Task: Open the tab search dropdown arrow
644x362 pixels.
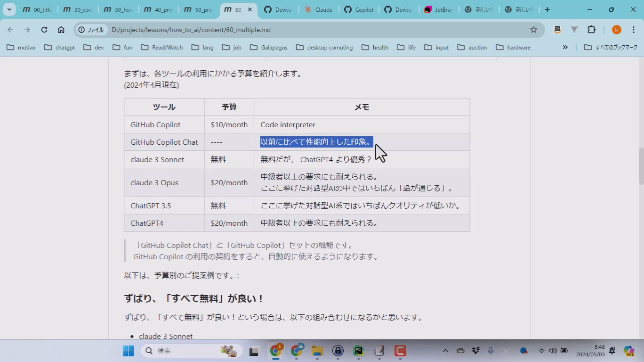Action: click(x=9, y=9)
